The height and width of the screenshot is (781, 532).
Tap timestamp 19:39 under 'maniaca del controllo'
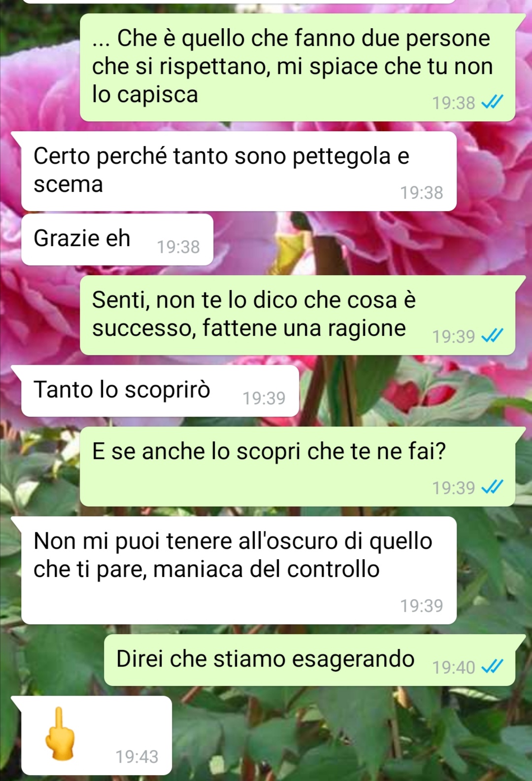[x=422, y=605]
